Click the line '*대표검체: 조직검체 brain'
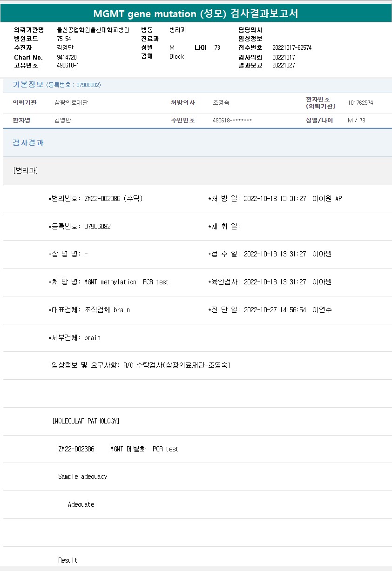Screen dimensions: 392x571 [89, 310]
